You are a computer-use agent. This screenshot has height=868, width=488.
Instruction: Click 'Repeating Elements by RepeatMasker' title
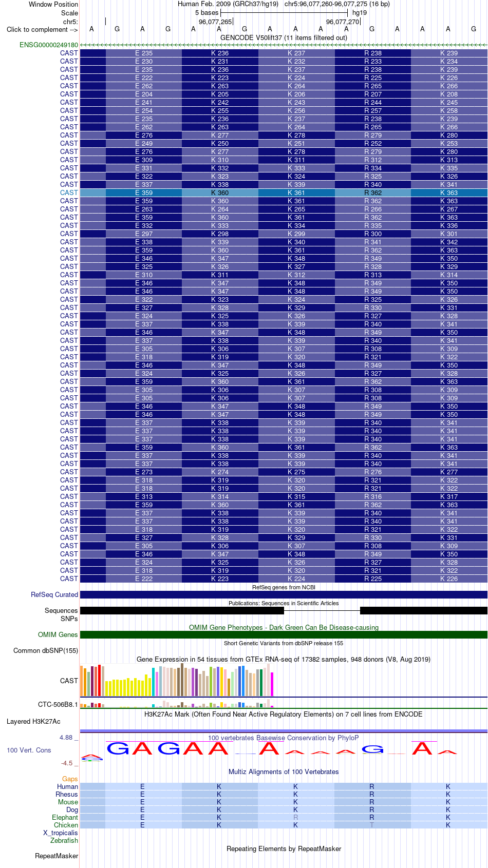tap(284, 849)
